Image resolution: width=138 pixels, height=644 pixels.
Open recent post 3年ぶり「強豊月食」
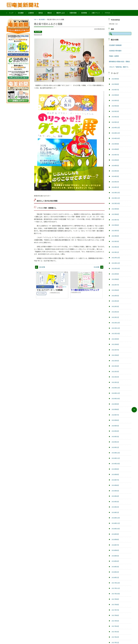click(119, 67)
